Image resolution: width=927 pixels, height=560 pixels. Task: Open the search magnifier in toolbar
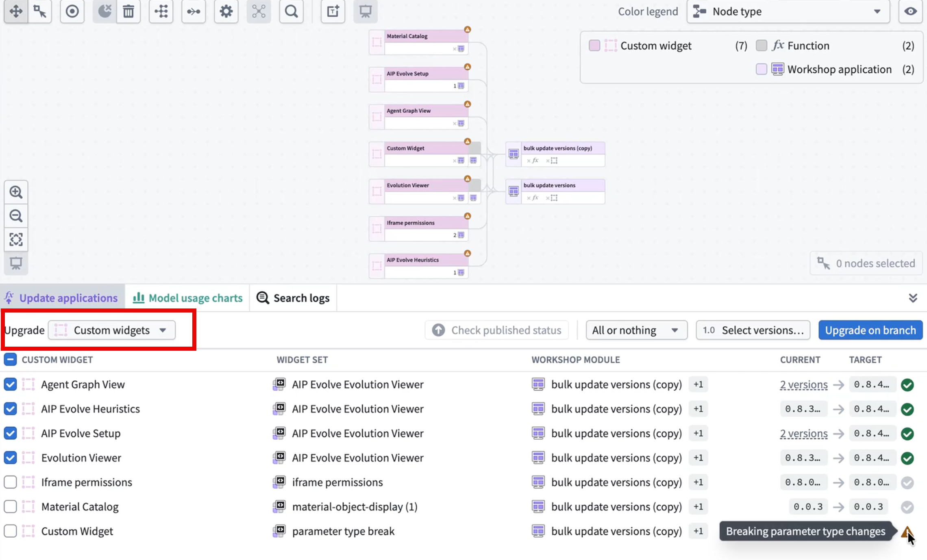[x=291, y=11]
